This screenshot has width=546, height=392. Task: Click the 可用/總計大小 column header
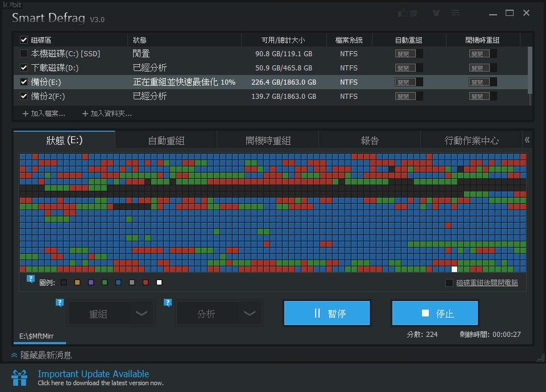[x=283, y=40]
